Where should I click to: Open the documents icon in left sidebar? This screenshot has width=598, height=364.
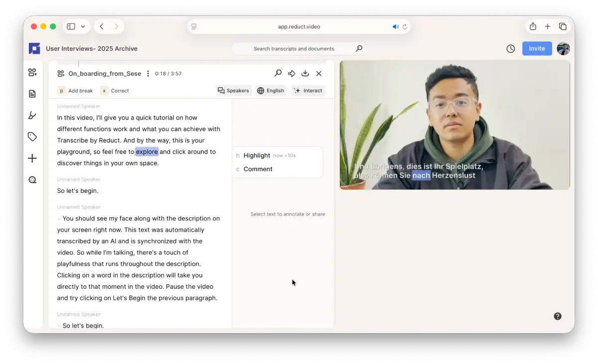pyautogui.click(x=32, y=94)
